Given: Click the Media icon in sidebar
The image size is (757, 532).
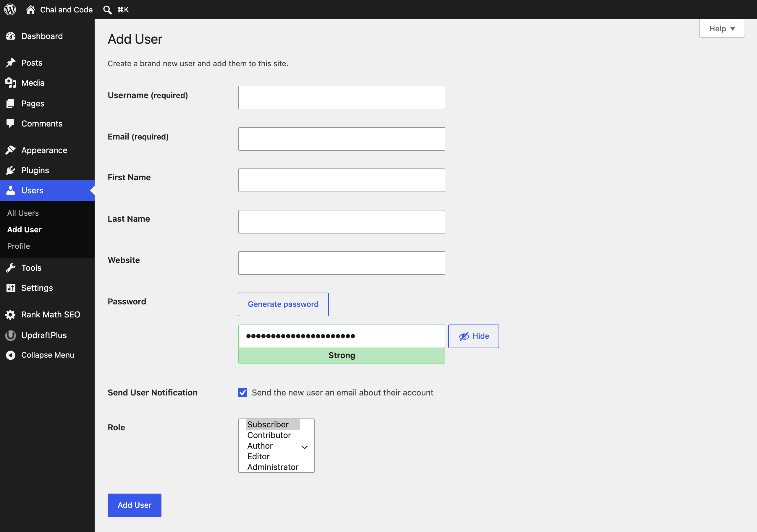Looking at the screenshot, I should (x=11, y=83).
